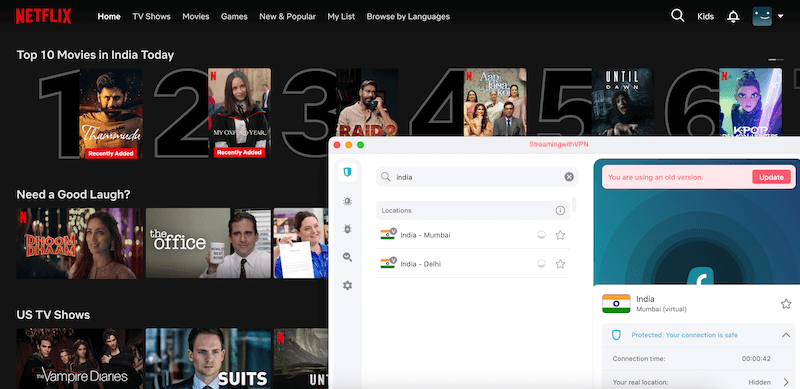This screenshot has height=389, width=800.
Task: Open Antivirus bug icon in VPN sidebar
Action: (347, 229)
